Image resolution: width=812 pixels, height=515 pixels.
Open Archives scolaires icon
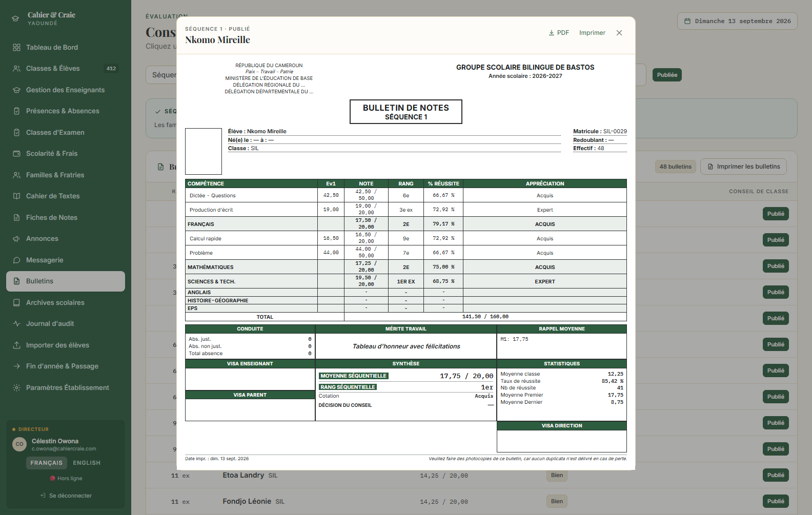click(x=16, y=302)
